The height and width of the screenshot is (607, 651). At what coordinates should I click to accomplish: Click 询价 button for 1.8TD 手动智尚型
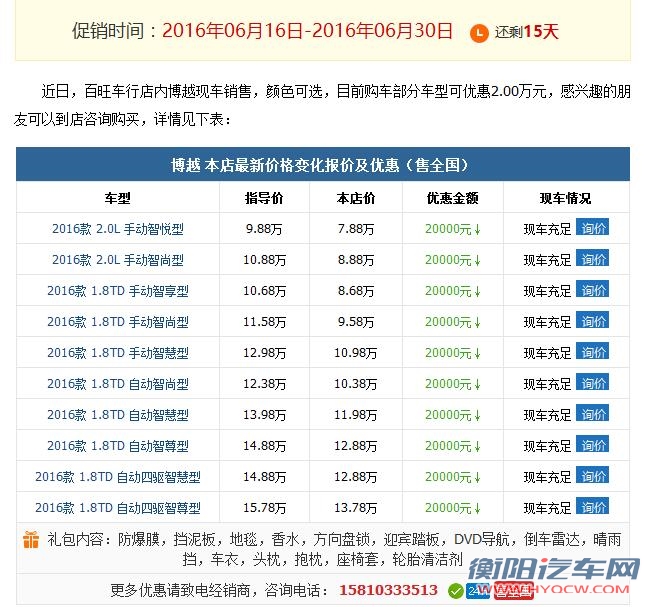(x=592, y=321)
